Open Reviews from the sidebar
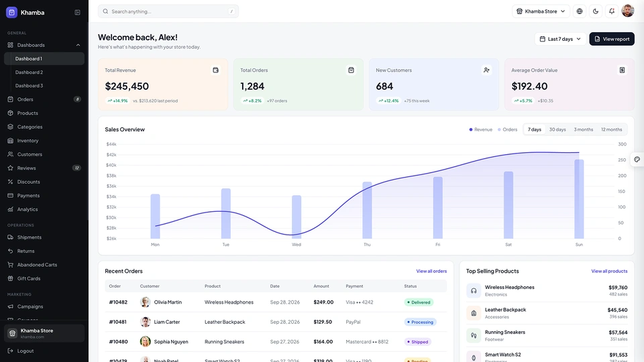This screenshot has width=644, height=362. coord(44,168)
